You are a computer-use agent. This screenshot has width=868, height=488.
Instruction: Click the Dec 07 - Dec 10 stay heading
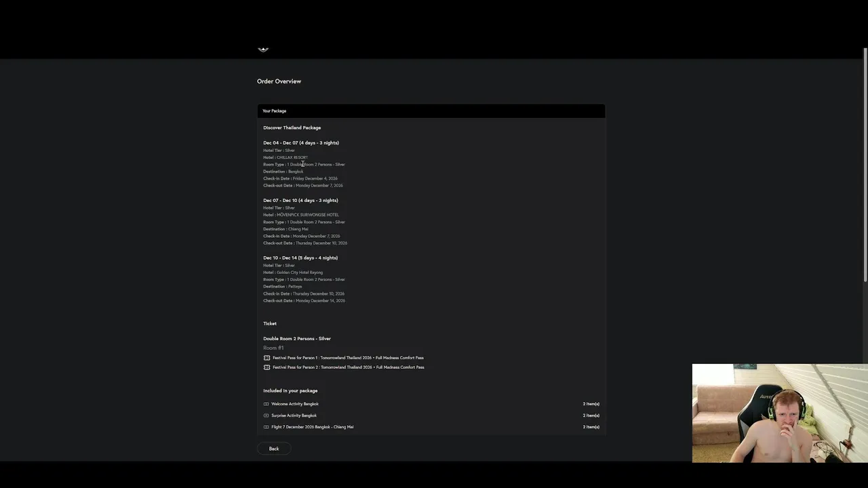click(300, 201)
